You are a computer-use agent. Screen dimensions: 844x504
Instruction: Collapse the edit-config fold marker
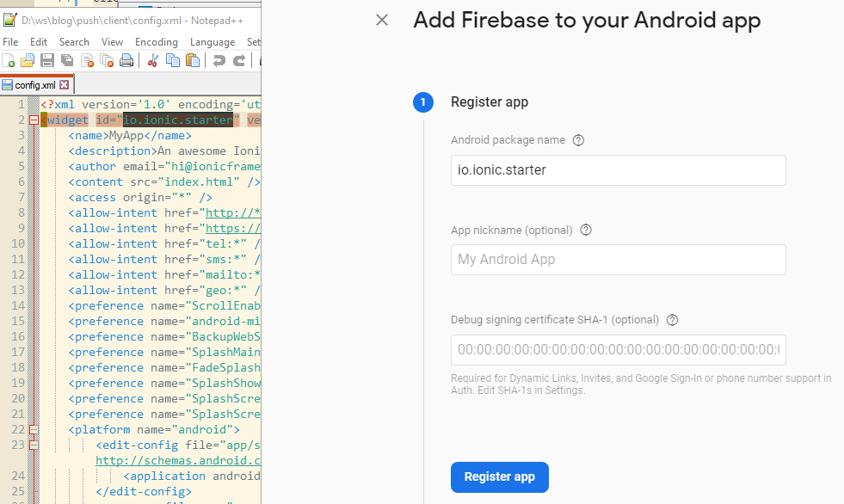pos(34,446)
